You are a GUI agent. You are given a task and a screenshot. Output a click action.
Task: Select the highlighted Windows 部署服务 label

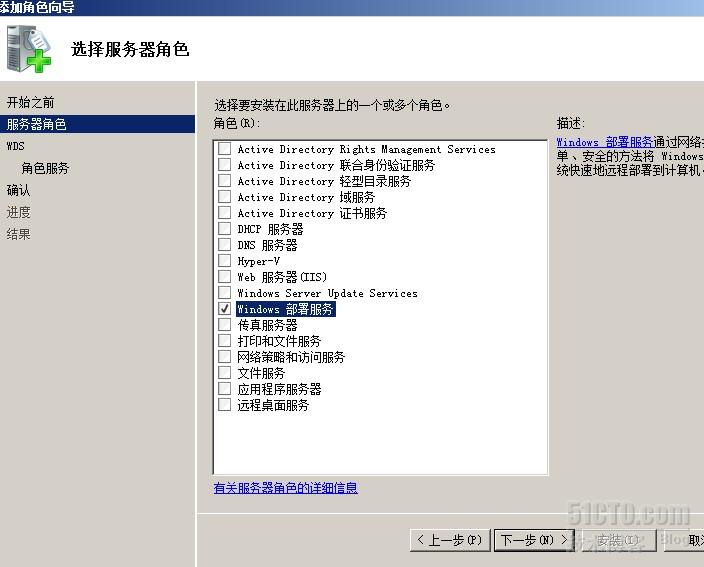coord(286,309)
